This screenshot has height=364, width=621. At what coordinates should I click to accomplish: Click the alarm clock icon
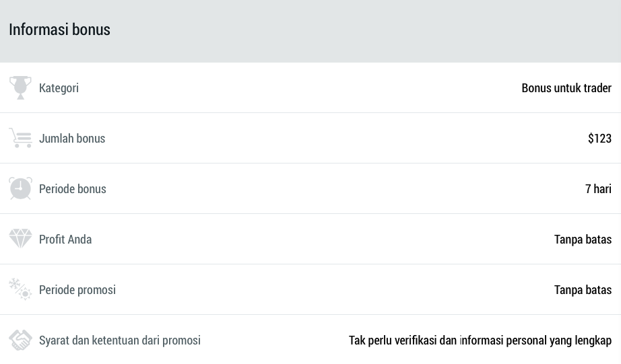click(x=20, y=188)
